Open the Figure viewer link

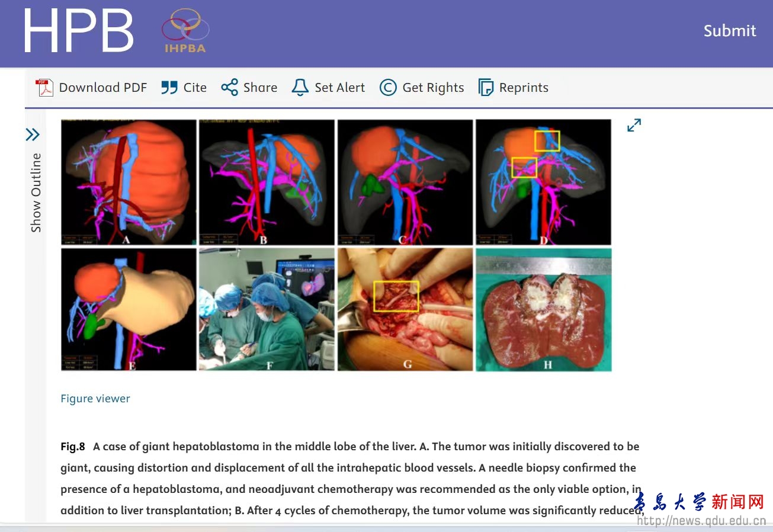(95, 399)
